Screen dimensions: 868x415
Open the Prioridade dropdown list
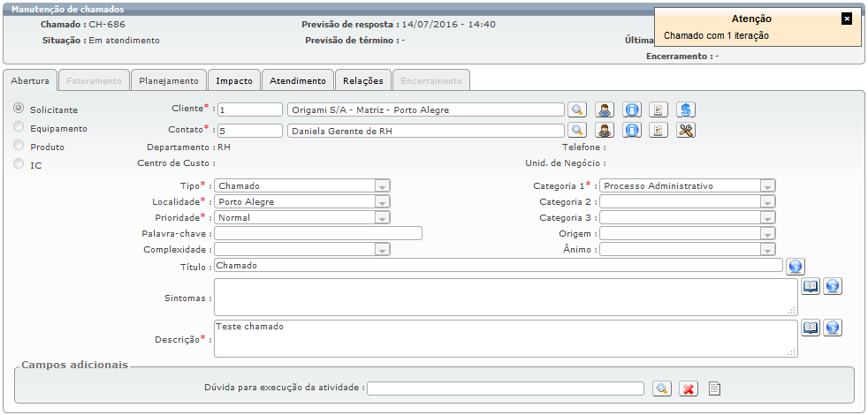[x=382, y=218]
